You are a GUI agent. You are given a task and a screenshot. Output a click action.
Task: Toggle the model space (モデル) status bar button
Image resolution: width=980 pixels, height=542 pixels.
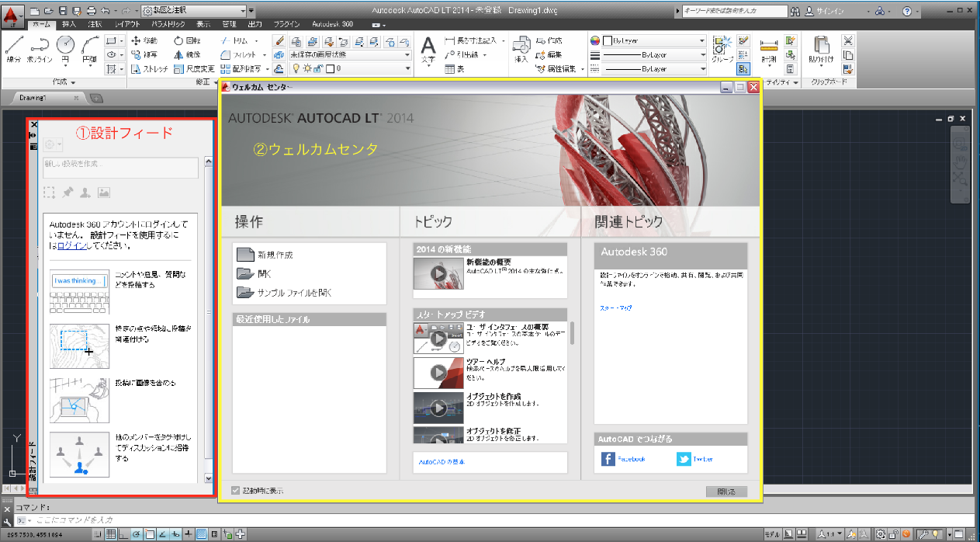(x=772, y=534)
